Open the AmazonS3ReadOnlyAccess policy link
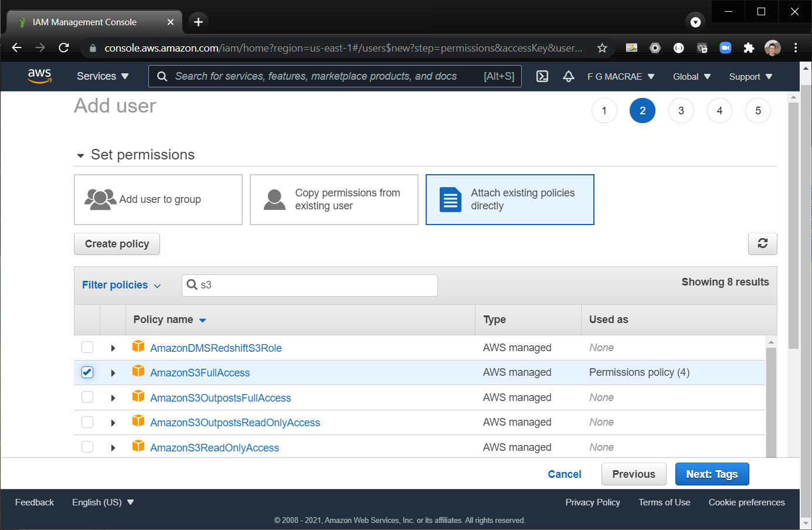The image size is (812, 530). pyautogui.click(x=215, y=448)
